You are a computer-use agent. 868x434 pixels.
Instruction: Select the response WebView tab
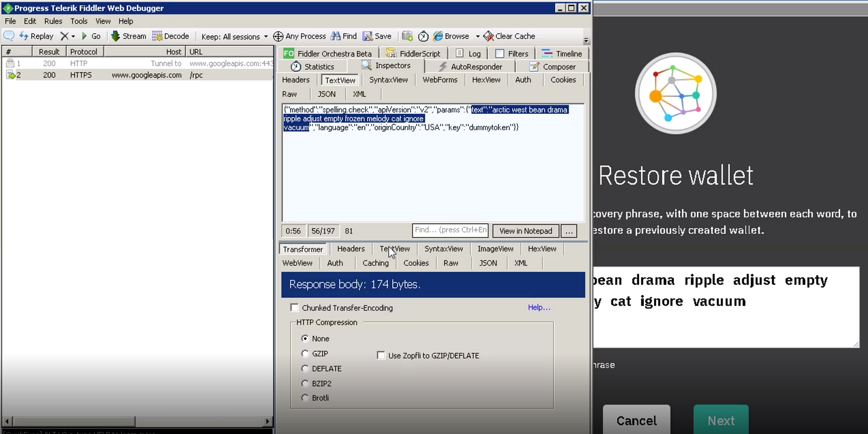(x=297, y=263)
